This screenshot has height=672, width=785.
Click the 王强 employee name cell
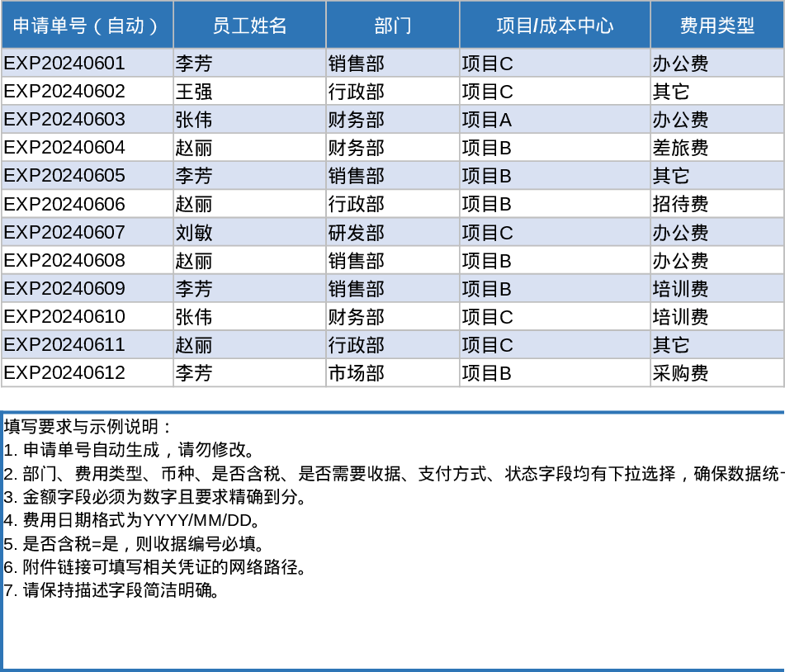point(248,91)
